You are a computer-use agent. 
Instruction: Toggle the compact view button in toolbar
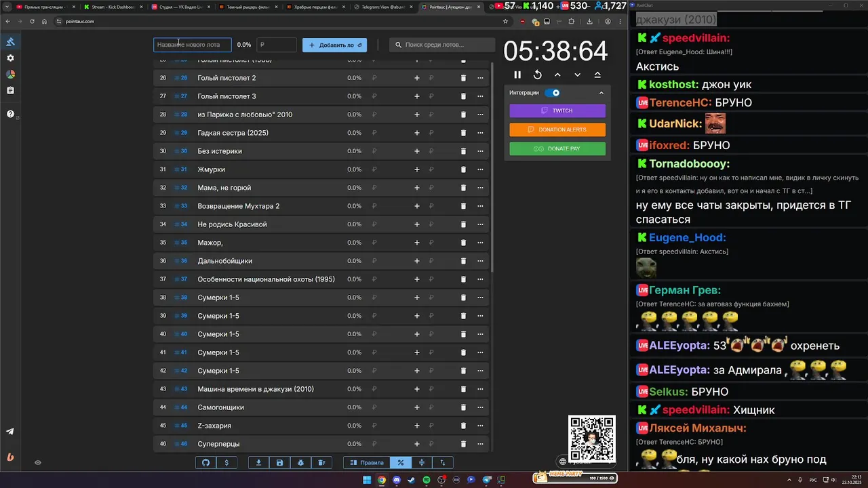click(x=422, y=463)
